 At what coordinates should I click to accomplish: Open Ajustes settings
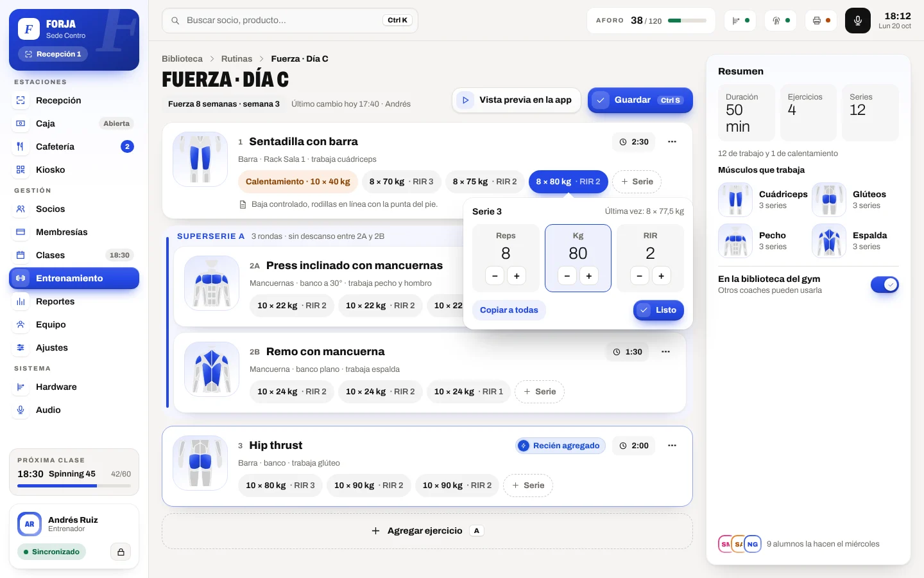(x=74, y=347)
